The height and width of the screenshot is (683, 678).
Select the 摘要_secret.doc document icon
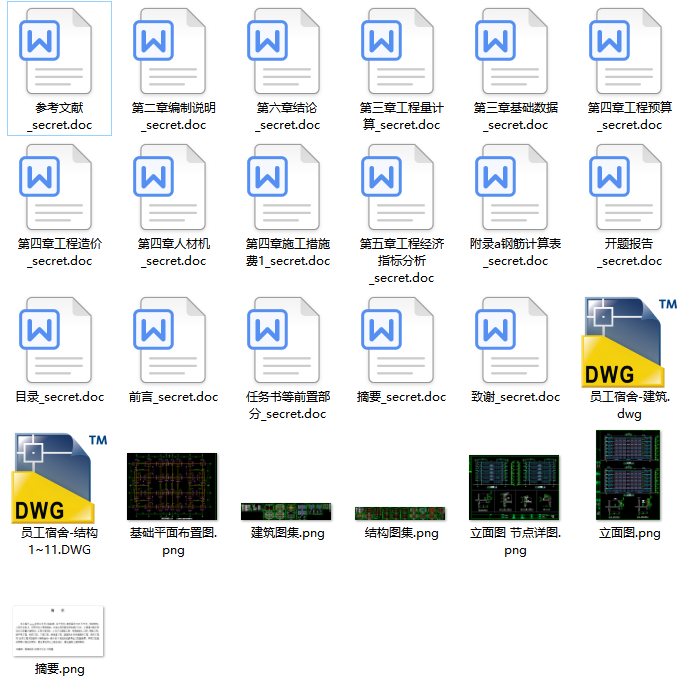point(398,340)
